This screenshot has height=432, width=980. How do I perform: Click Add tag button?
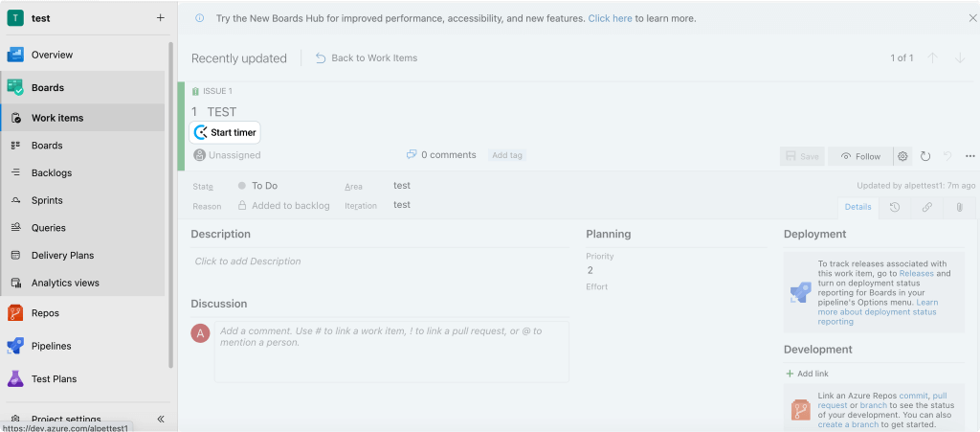[x=507, y=155]
